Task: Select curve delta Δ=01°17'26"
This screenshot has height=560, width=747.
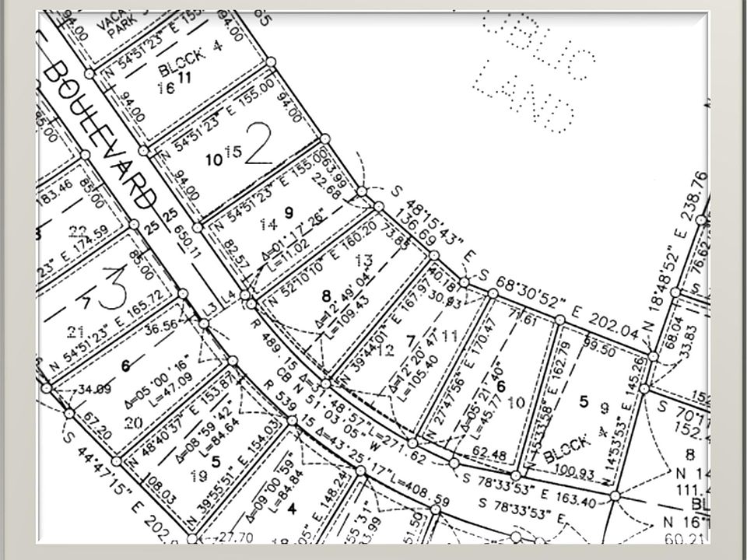Action: pos(294,235)
